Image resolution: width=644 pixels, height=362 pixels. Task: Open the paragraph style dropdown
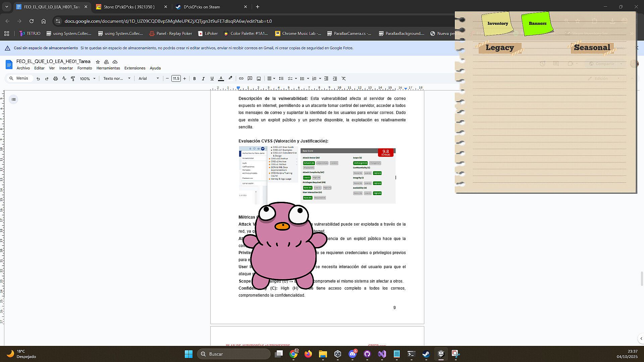coord(116,78)
